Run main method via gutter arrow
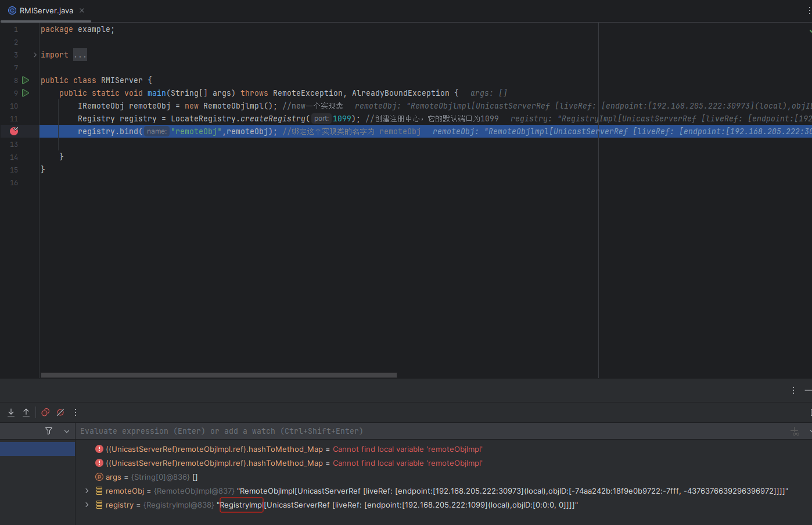The width and height of the screenshot is (812, 525). [x=26, y=93]
